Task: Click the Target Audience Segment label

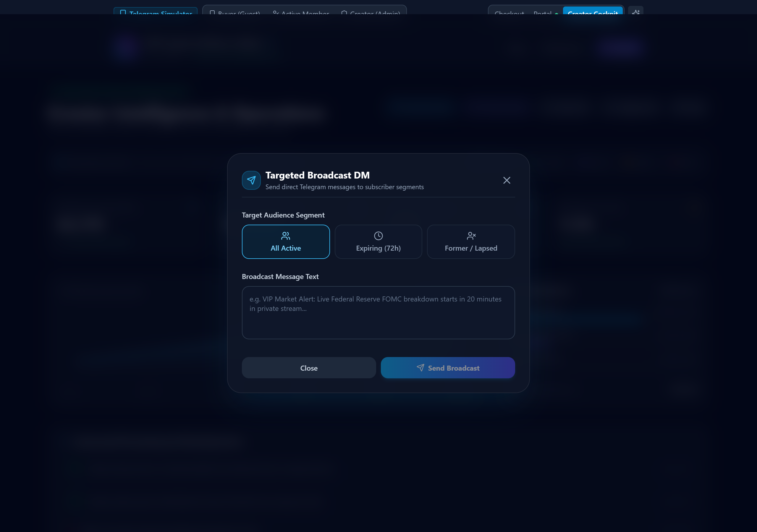Action: tap(283, 215)
